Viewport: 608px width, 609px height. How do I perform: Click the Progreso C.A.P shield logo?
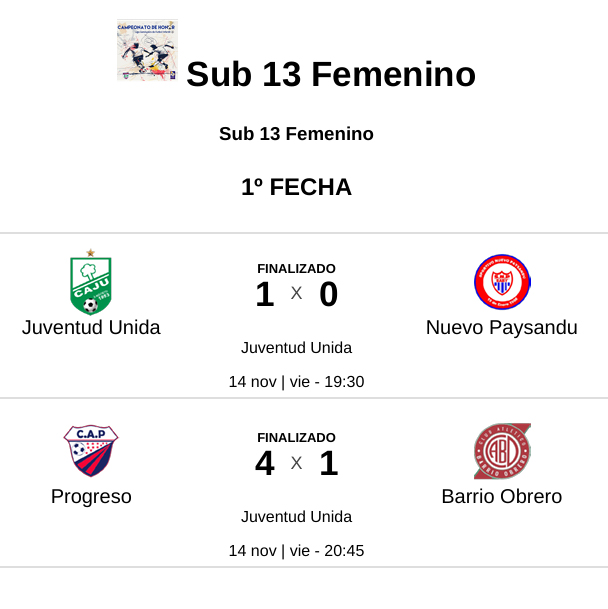91,450
